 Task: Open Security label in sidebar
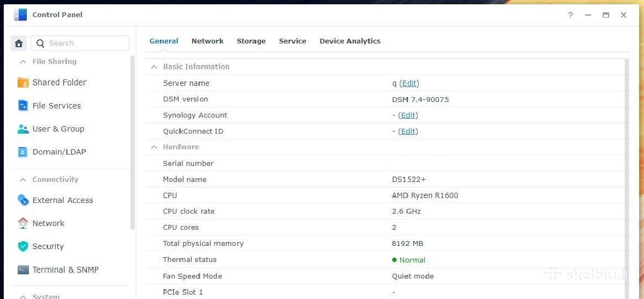[x=48, y=246]
